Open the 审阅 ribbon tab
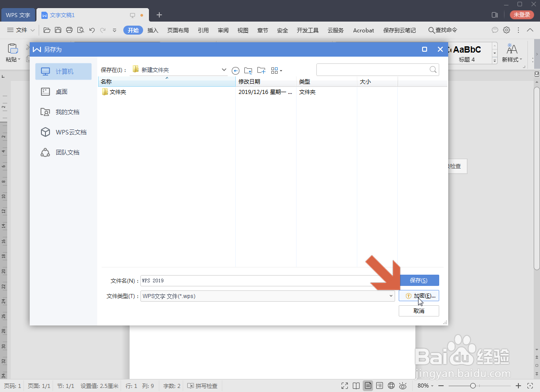The image size is (540, 392). (x=223, y=30)
